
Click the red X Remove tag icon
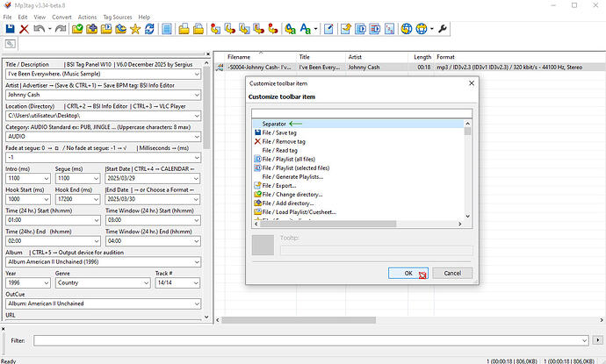pos(24,29)
